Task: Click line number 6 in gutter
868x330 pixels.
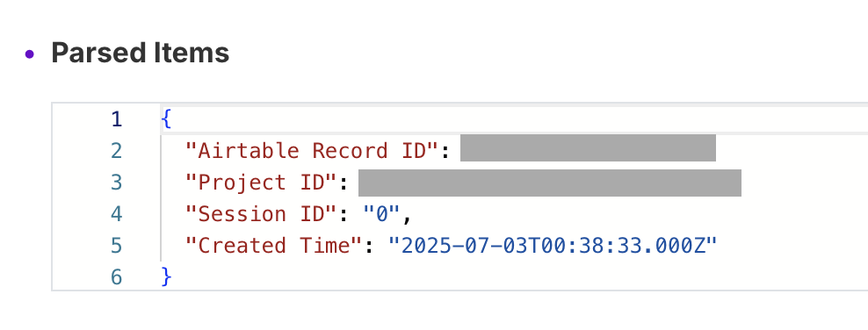Action: tap(116, 277)
